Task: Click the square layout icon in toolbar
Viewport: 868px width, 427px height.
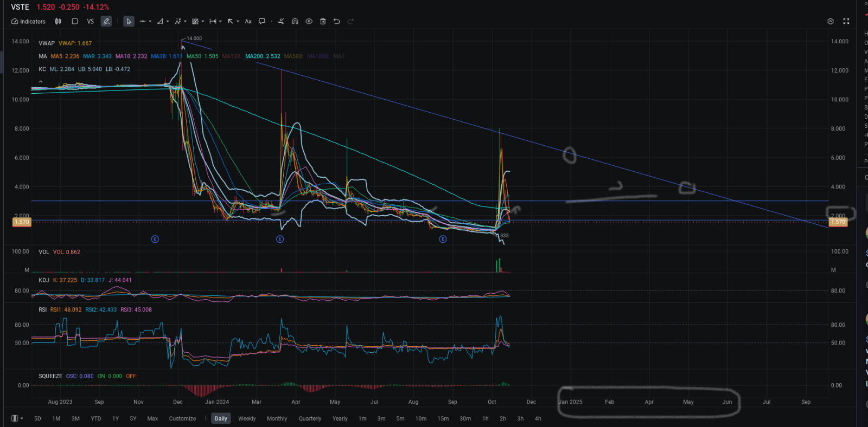Action: coord(75,22)
